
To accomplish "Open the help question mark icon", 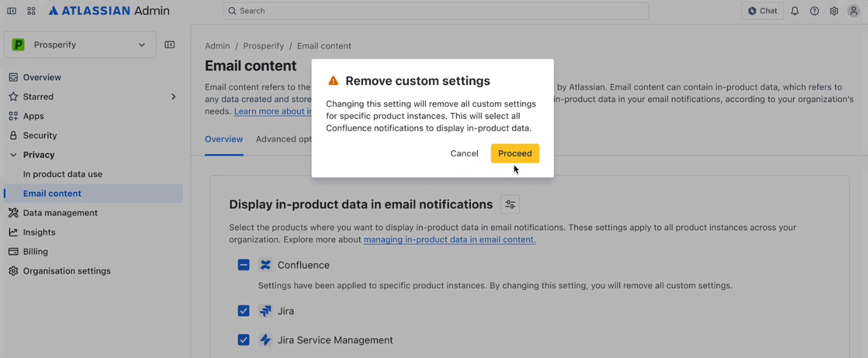I will click(815, 11).
